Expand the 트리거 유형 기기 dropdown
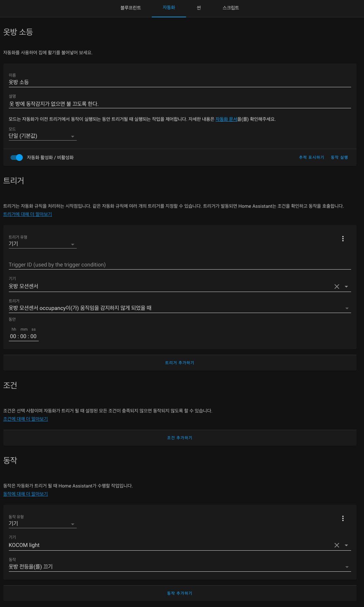This screenshot has height=607, width=364. 43,244
